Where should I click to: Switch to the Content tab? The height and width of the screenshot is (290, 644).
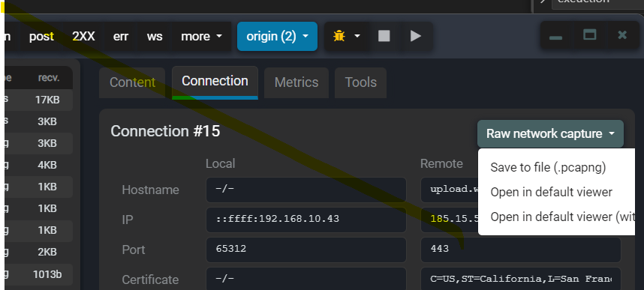pos(132,82)
